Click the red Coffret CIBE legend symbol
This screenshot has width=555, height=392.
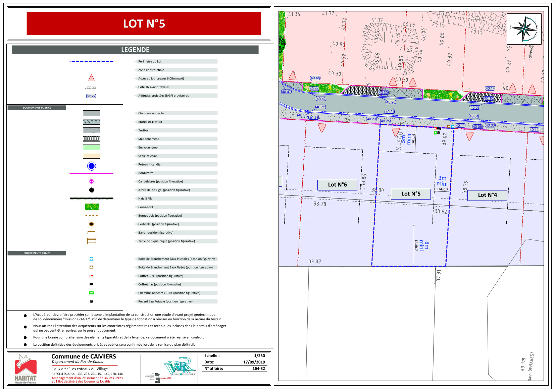point(91,276)
